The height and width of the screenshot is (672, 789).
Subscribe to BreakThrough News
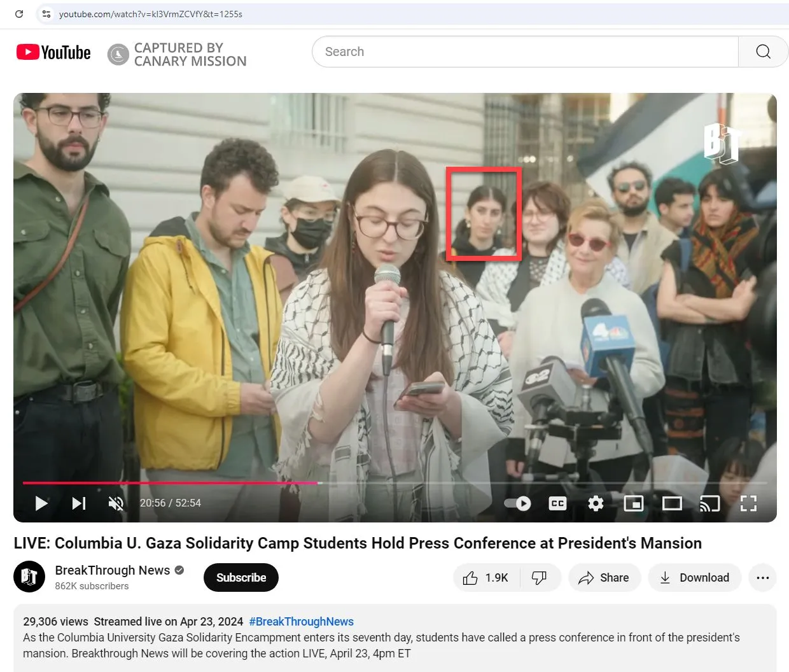241,577
